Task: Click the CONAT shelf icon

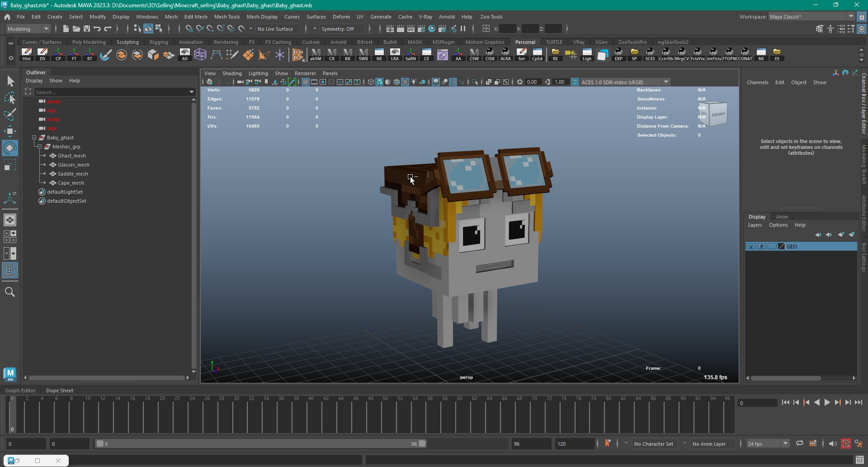Action: [x=745, y=54]
